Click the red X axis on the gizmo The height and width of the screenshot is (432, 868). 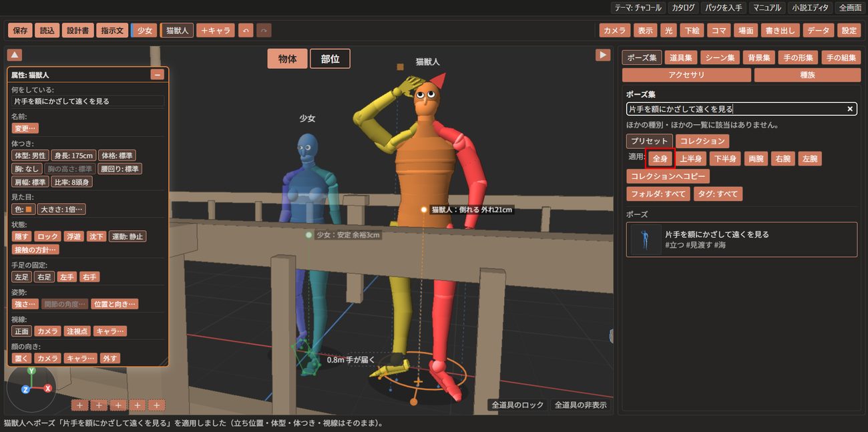tap(48, 388)
